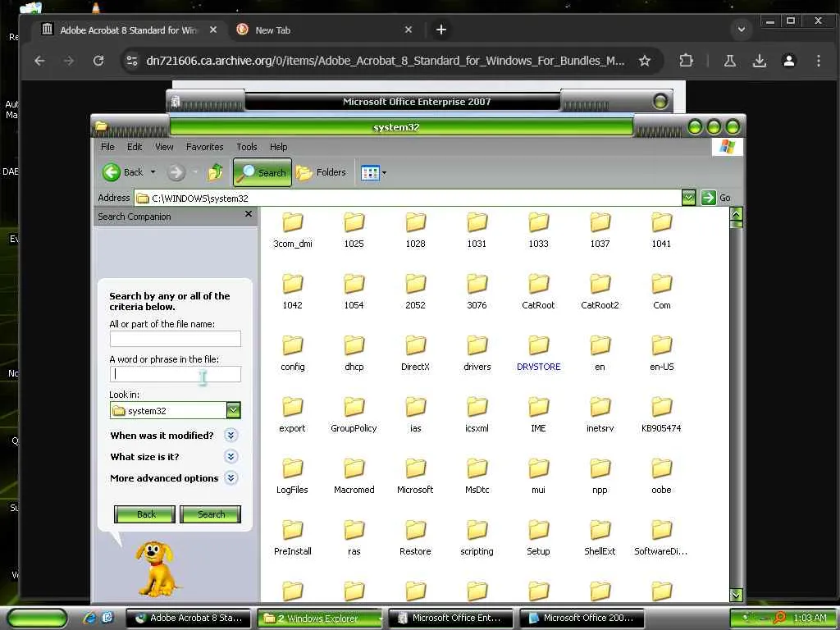The width and height of the screenshot is (840, 630).
Task: Select the ShellExt folder
Action: tap(600, 538)
